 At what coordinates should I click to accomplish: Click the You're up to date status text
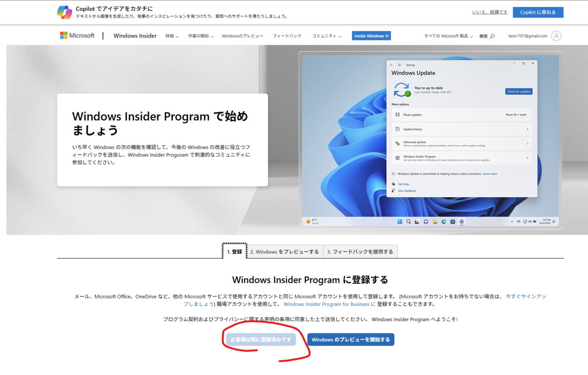pos(429,88)
